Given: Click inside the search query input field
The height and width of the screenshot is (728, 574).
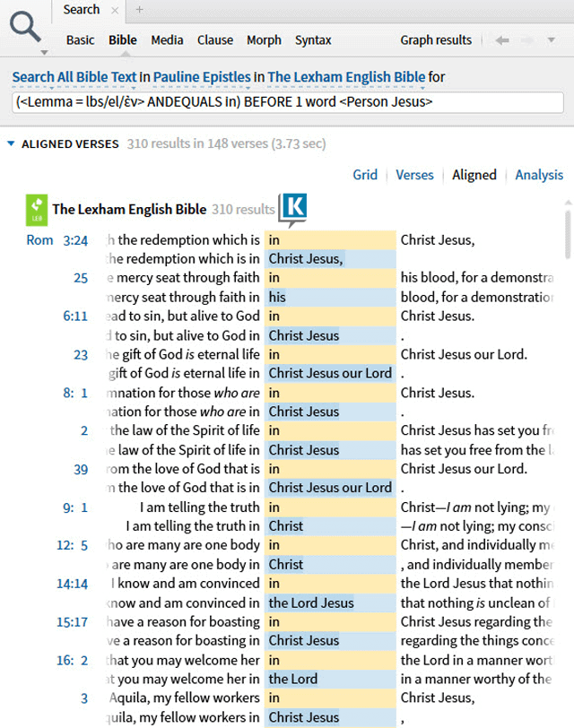Looking at the screenshot, I should tap(287, 102).
